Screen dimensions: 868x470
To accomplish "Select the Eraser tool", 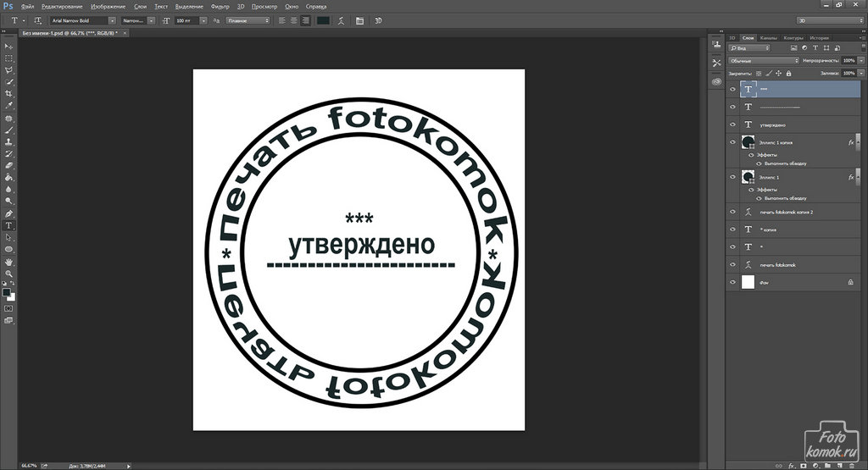I will [8, 165].
